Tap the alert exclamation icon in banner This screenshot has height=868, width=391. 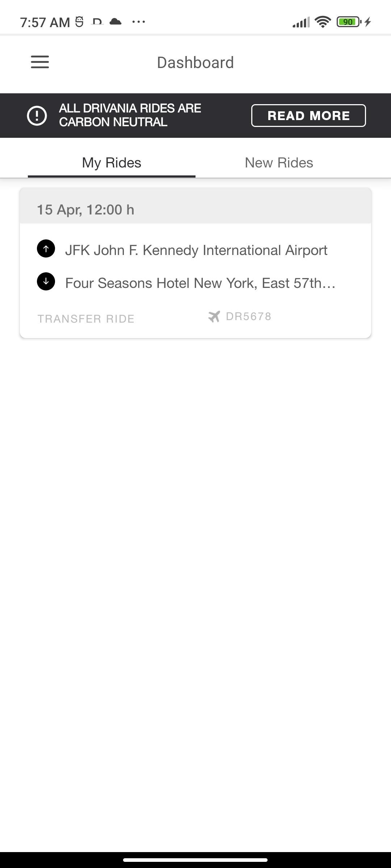[x=37, y=116]
